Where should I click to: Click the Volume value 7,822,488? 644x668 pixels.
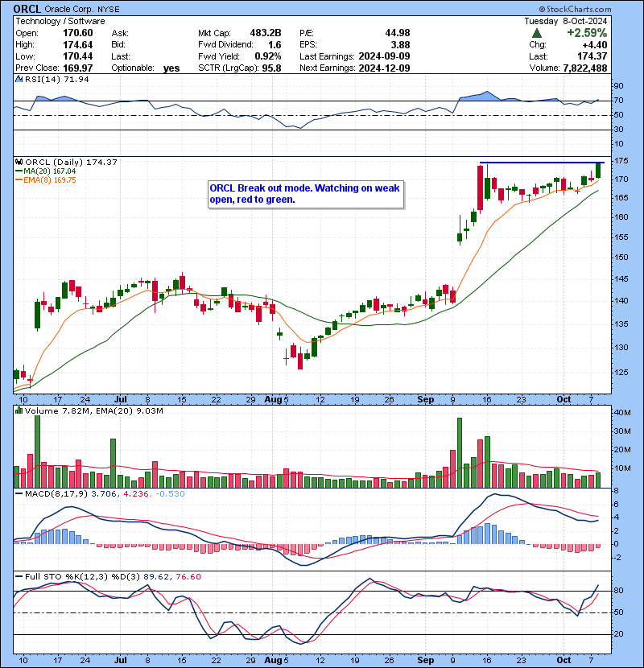click(x=584, y=68)
